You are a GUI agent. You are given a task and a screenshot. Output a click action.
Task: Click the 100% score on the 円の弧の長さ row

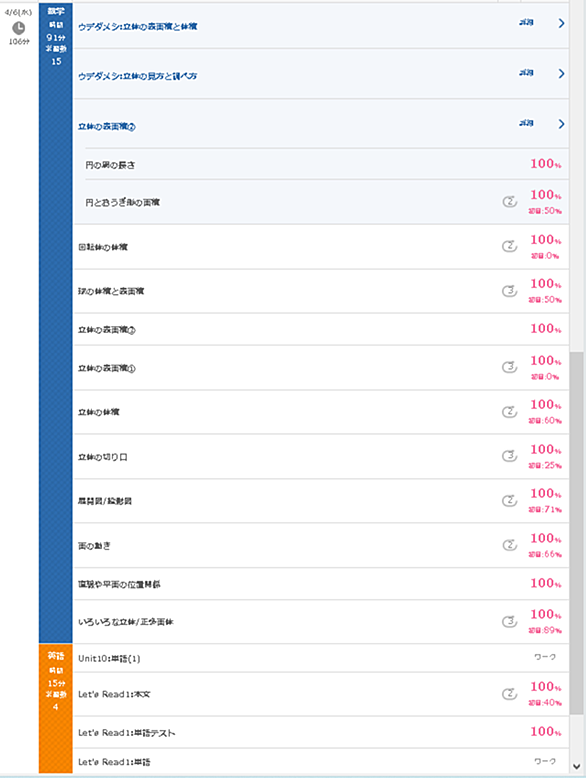546,164
